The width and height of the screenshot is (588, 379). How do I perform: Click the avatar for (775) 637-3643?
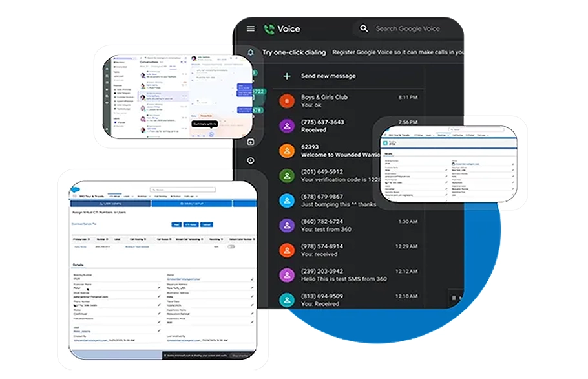click(287, 126)
